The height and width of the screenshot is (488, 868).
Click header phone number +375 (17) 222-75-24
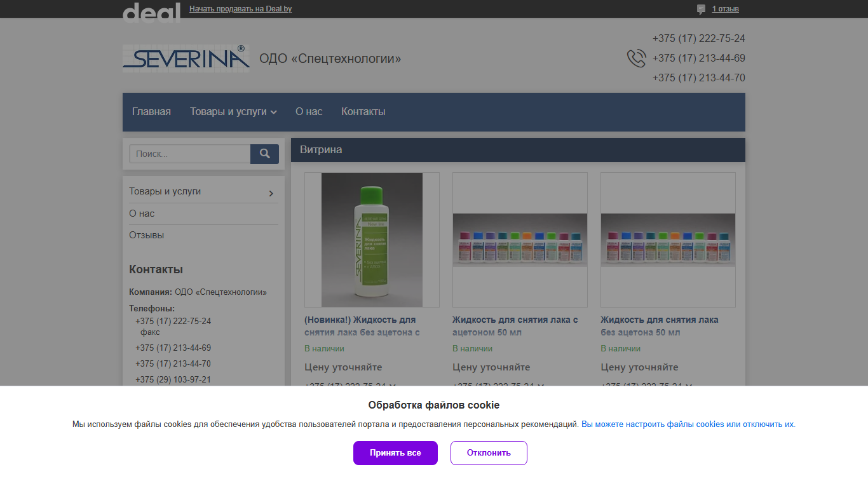click(699, 39)
